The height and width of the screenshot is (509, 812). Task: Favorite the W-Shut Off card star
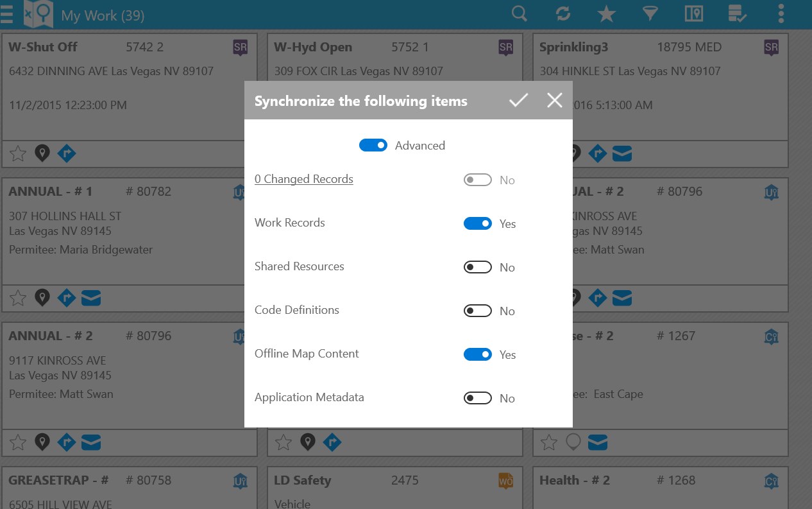click(x=18, y=153)
